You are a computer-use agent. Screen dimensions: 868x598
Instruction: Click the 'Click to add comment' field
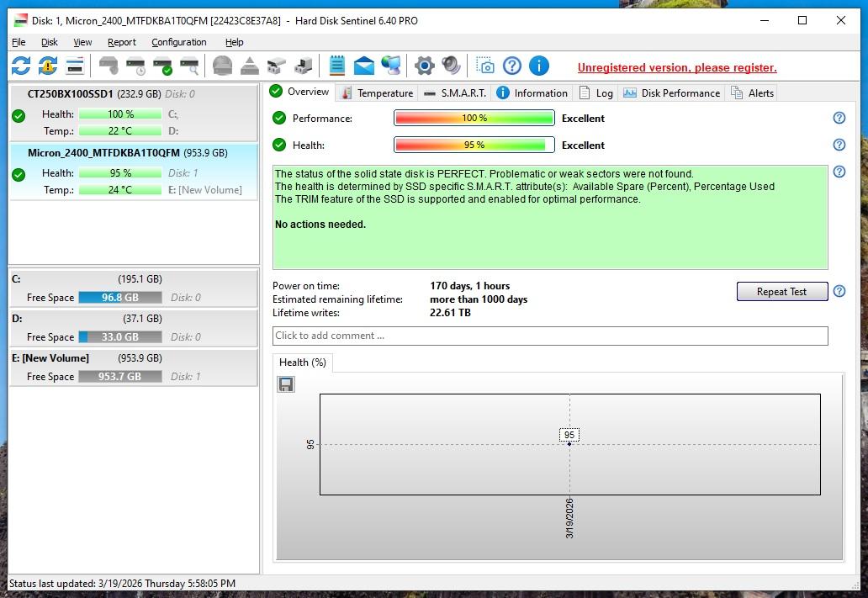coord(550,336)
